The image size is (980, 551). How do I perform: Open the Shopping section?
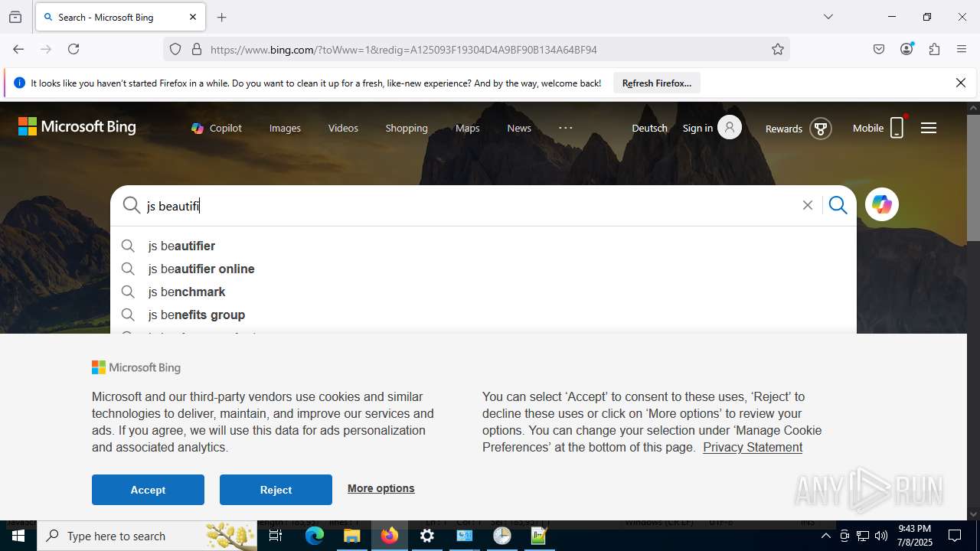(x=407, y=128)
